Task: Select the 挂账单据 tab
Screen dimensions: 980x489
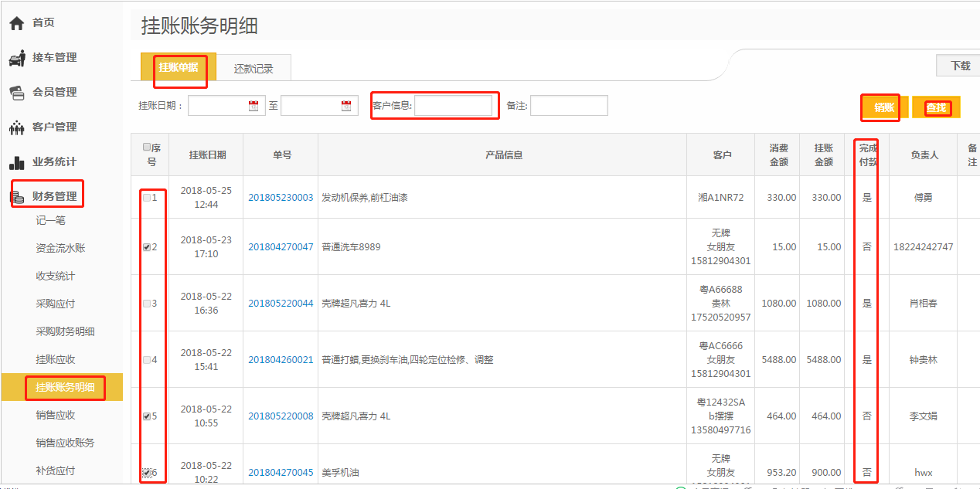Action: point(179,67)
